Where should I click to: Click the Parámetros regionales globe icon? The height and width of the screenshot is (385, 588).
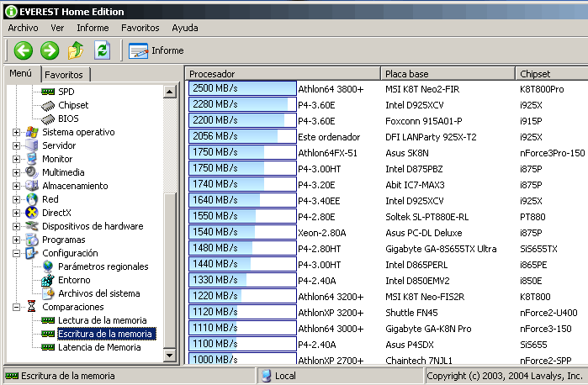tap(48, 266)
